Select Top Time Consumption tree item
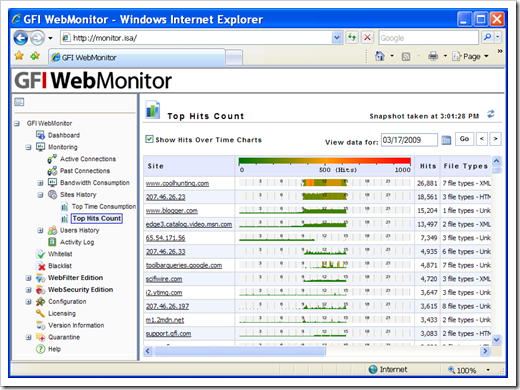Viewport: 520px width, 390px height. tap(104, 207)
